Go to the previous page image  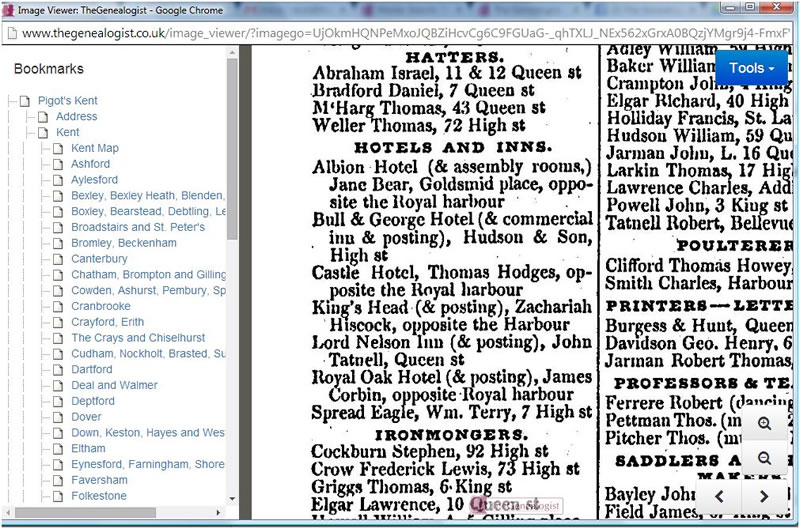tap(719, 496)
